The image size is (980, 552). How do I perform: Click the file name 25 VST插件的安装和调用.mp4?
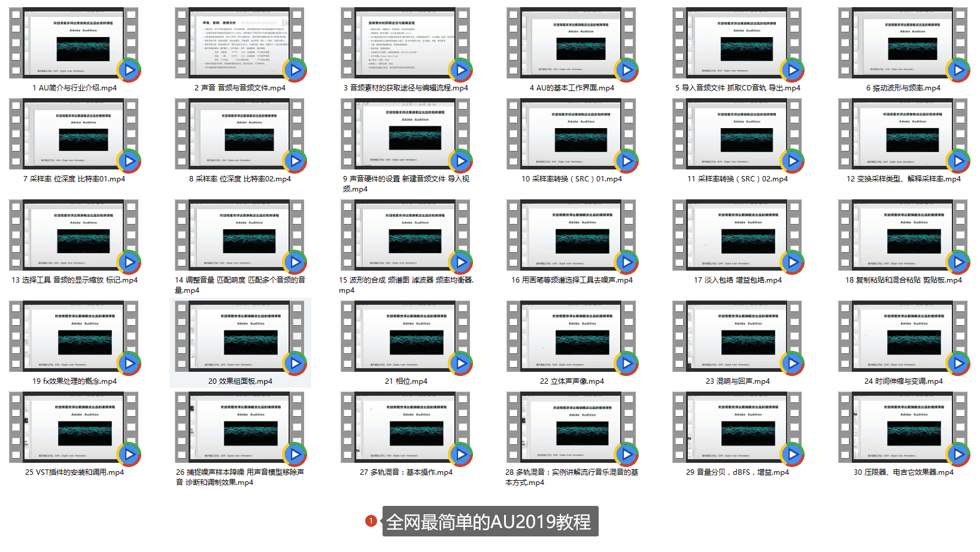click(74, 472)
